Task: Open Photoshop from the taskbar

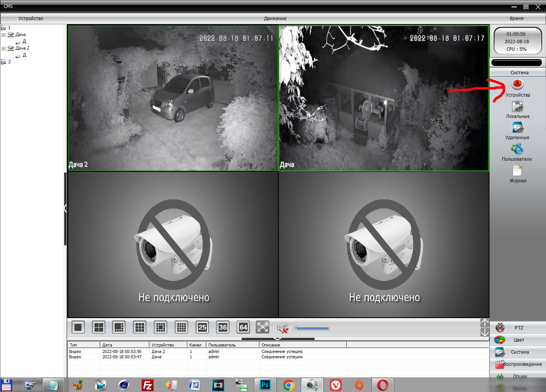Action: tap(265, 385)
